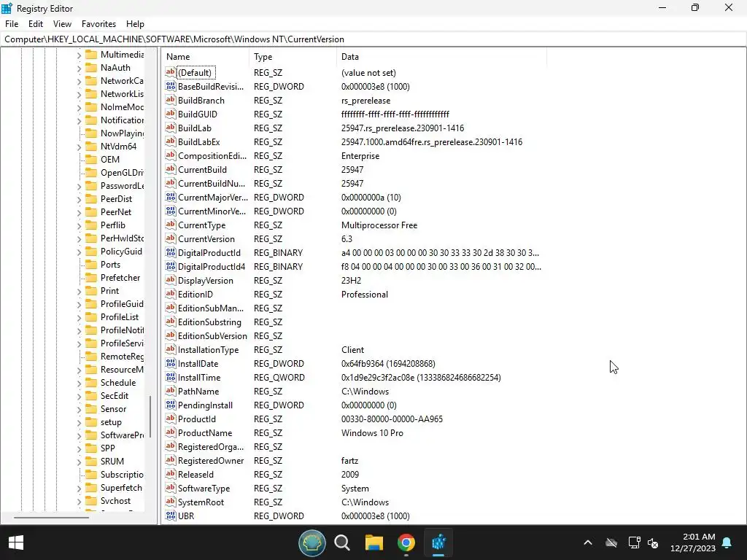Click the seashell app icon on taskbar
The height and width of the screenshot is (560, 747).
coord(312,542)
